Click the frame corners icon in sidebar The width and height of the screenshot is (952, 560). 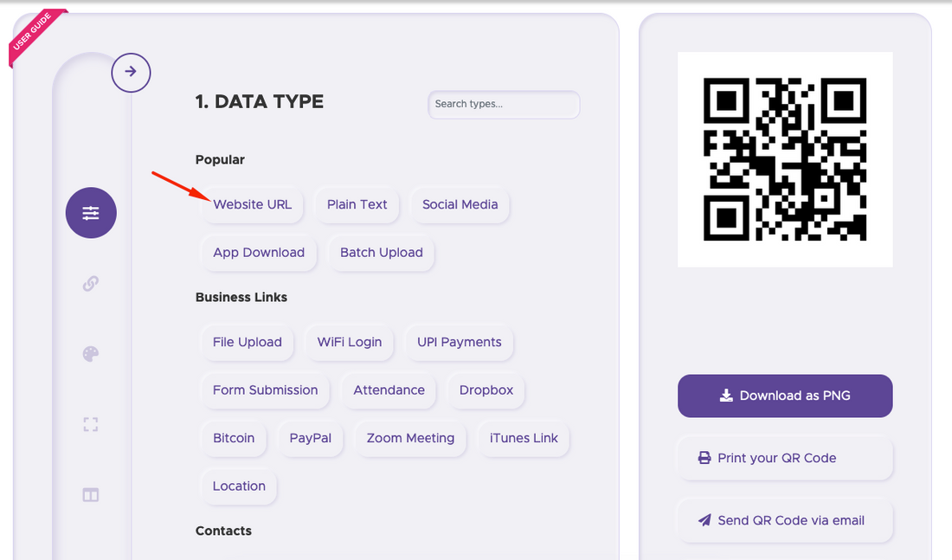pyautogui.click(x=91, y=424)
